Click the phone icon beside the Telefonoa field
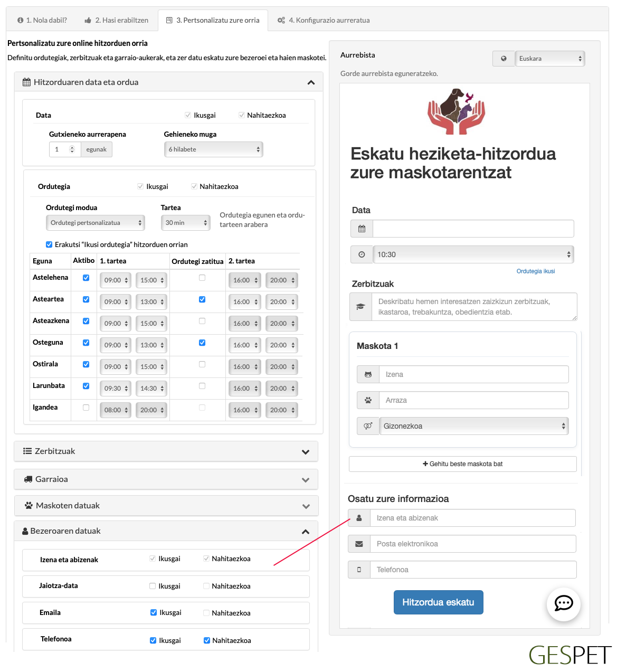The height and width of the screenshot is (672, 617). (x=359, y=570)
